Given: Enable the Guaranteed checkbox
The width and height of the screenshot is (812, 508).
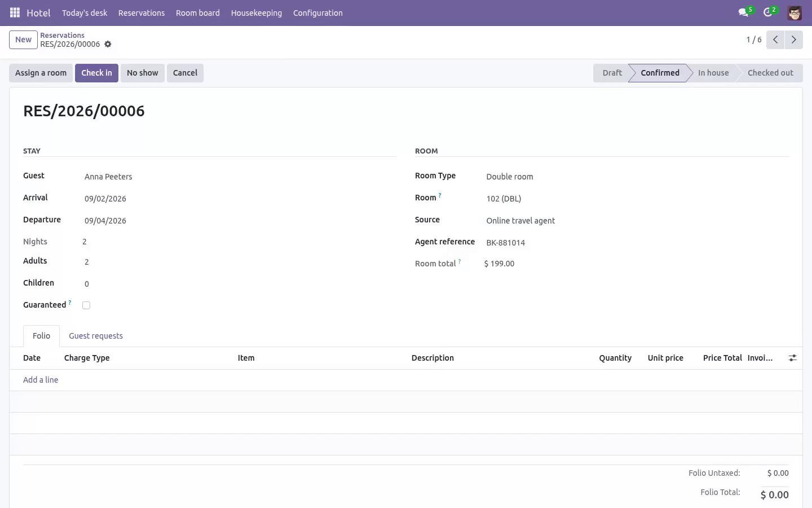Looking at the screenshot, I should 86,305.
